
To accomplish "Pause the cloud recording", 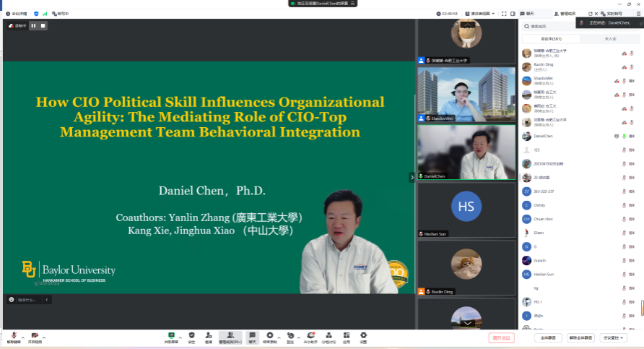I will pyautogui.click(x=33, y=25).
